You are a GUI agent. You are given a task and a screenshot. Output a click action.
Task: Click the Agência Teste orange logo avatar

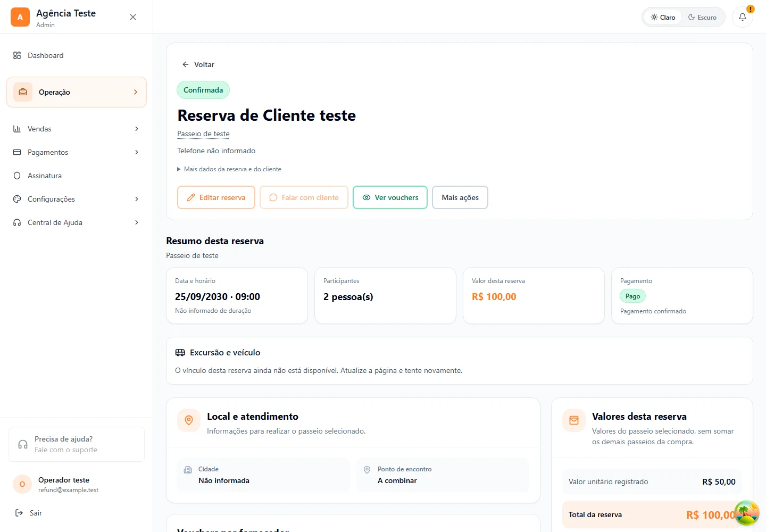[20, 17]
